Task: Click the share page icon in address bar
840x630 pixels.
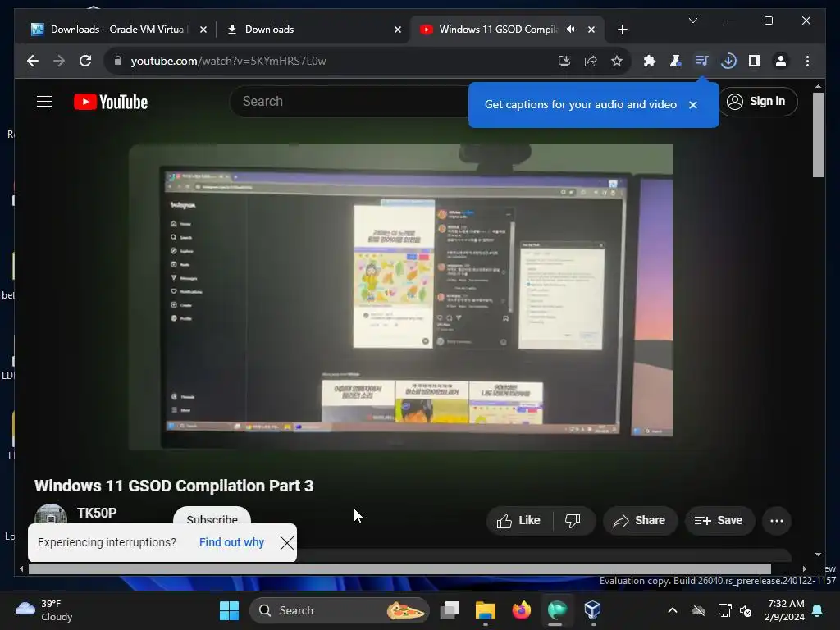Action: 591,61
